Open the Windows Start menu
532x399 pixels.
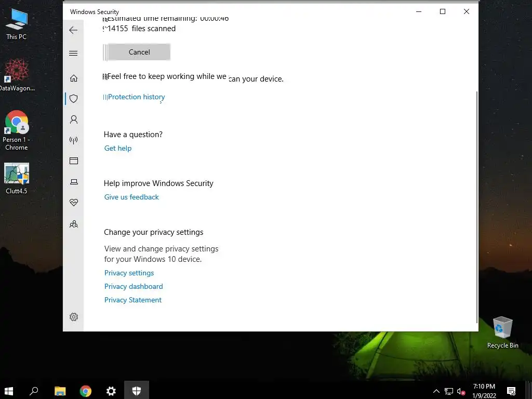pos(9,391)
